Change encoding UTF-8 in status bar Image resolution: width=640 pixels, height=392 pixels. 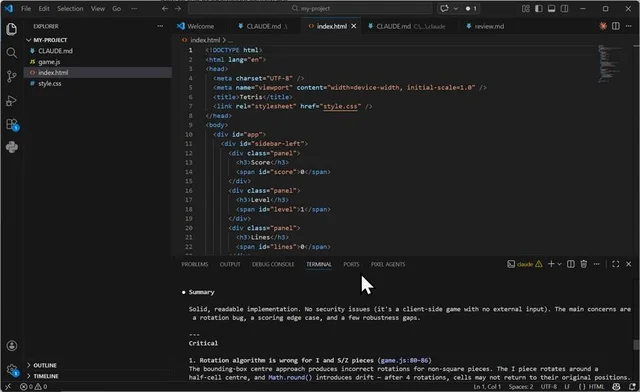point(549,386)
